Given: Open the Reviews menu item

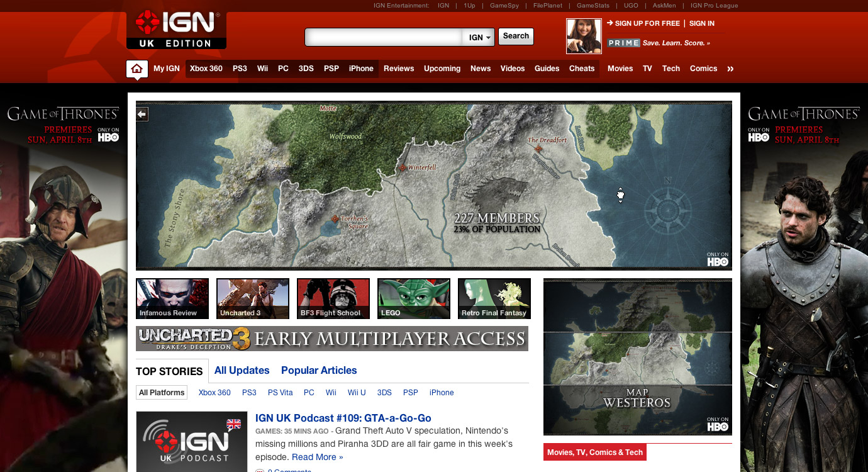Looking at the screenshot, I should pyautogui.click(x=399, y=69).
